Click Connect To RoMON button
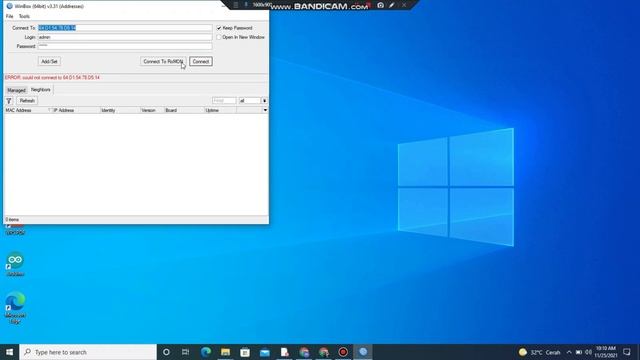This screenshot has height=360, width=640. point(163,61)
